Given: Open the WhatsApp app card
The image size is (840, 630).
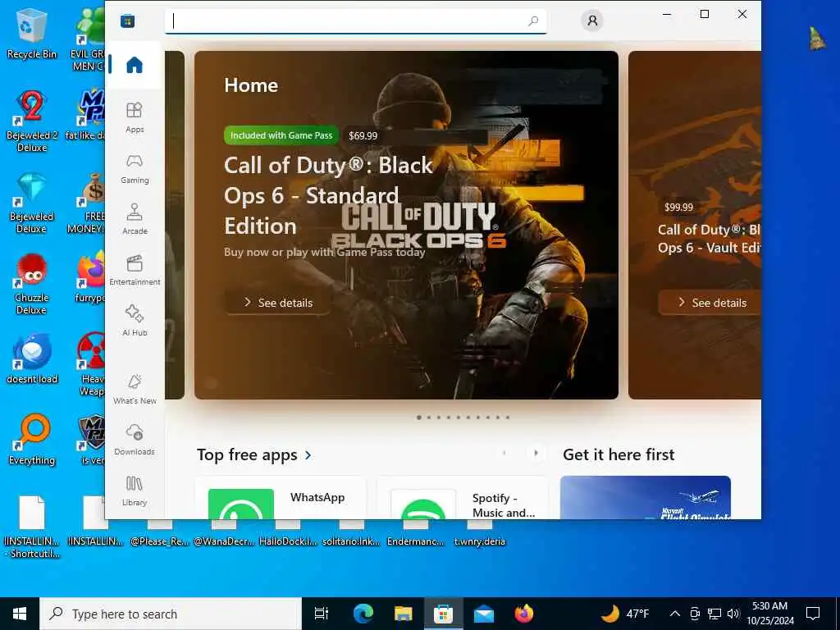Looking at the screenshot, I should coord(281,498).
